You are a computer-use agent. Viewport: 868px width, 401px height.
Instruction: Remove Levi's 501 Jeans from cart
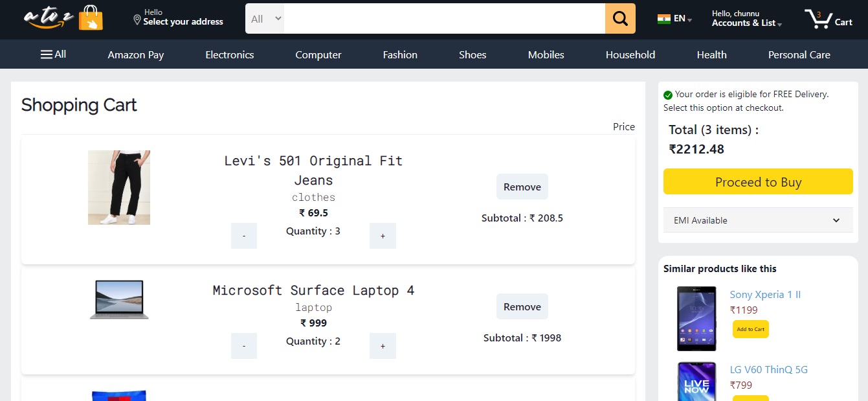pyautogui.click(x=522, y=187)
